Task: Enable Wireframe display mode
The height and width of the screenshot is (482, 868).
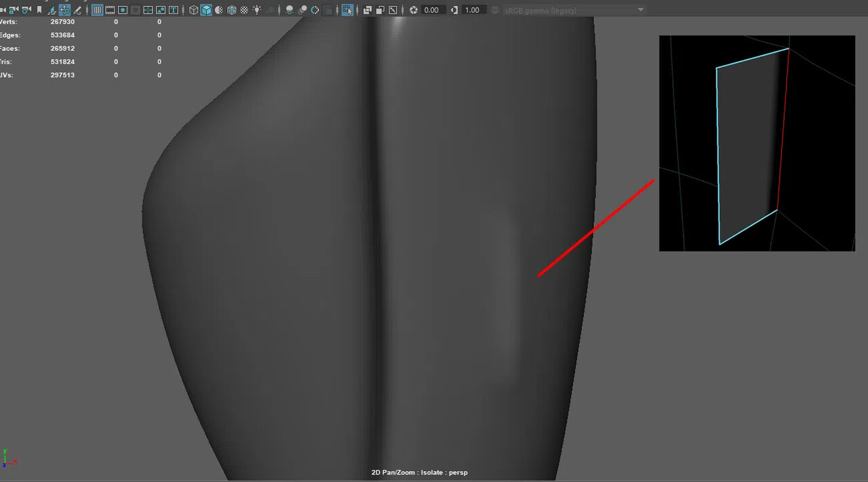Action: 193,9
